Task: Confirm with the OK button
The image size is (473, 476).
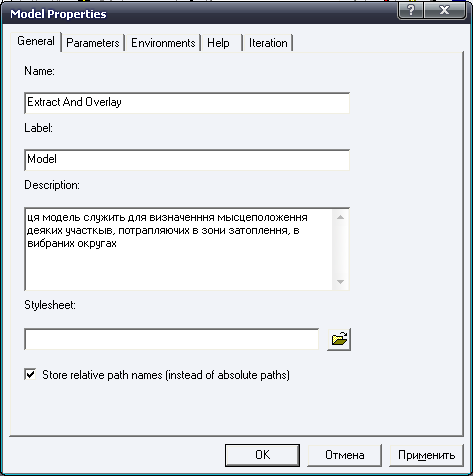Action: pyautogui.click(x=262, y=455)
